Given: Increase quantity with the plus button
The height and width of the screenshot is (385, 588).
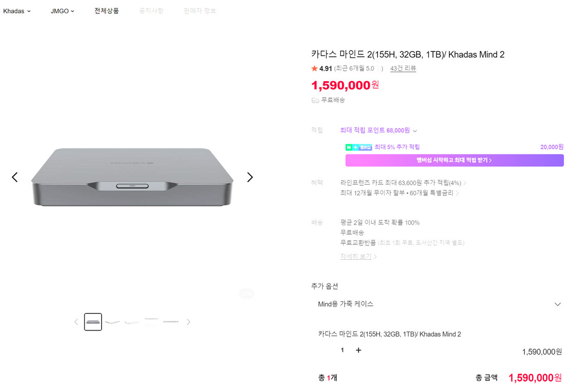Looking at the screenshot, I should (359, 350).
